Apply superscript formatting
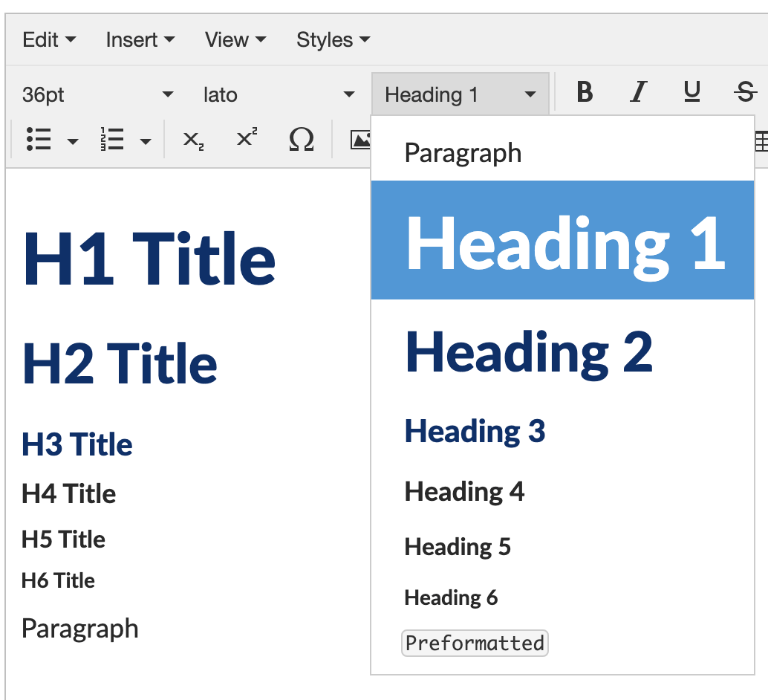The height and width of the screenshot is (700, 768). point(247,138)
